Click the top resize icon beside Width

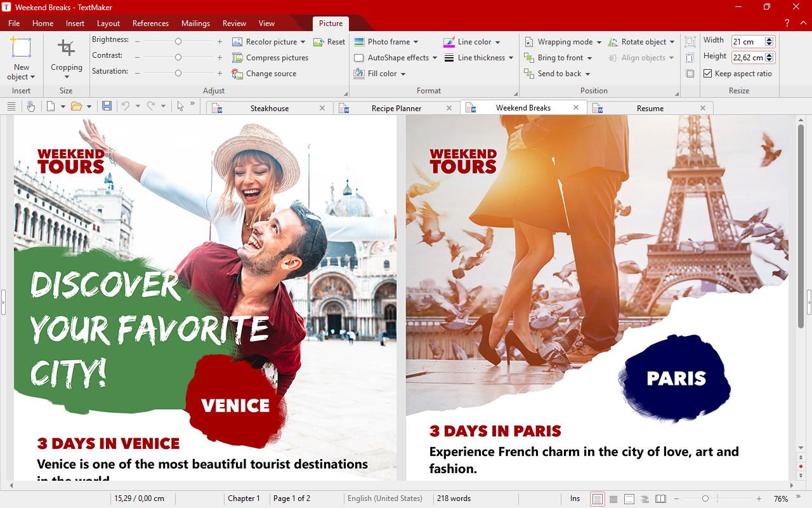[690, 42]
